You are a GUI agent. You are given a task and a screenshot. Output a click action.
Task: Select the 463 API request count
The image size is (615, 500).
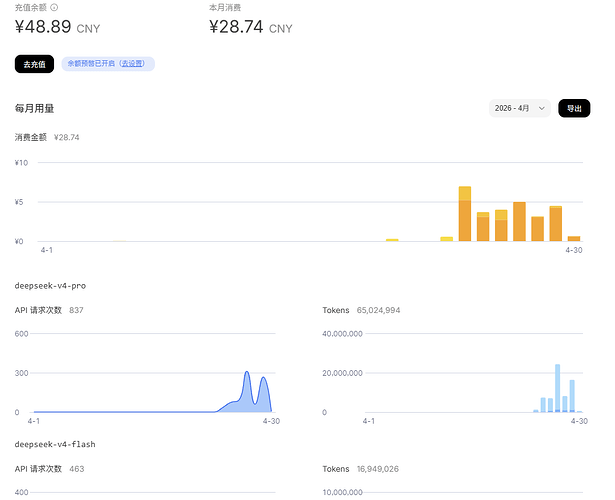pyautogui.click(x=76, y=469)
